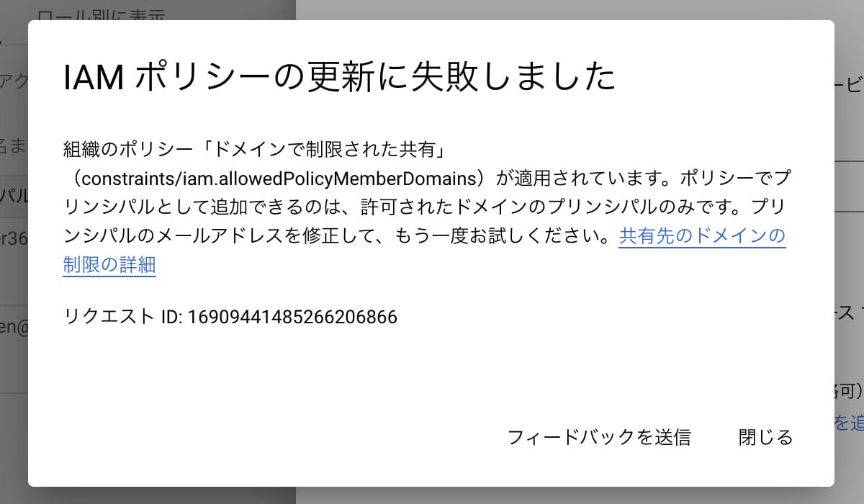
Task: Click the partially hidden パル column header
Action: (x=14, y=195)
